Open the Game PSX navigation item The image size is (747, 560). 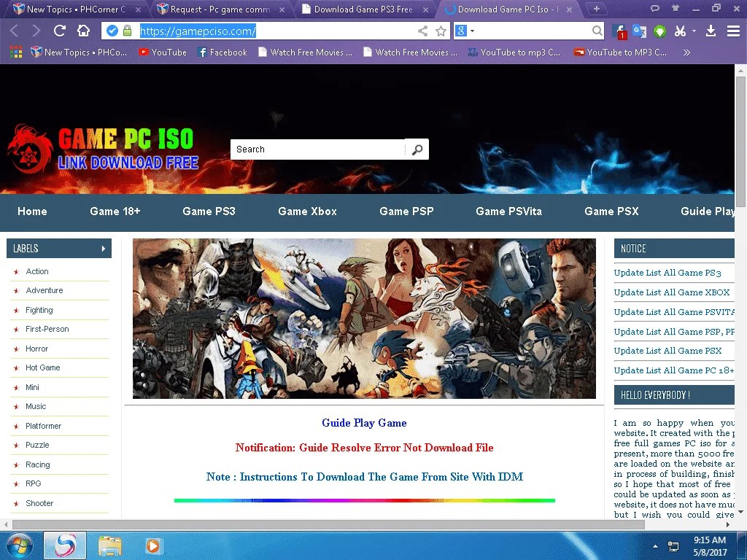[x=611, y=211]
